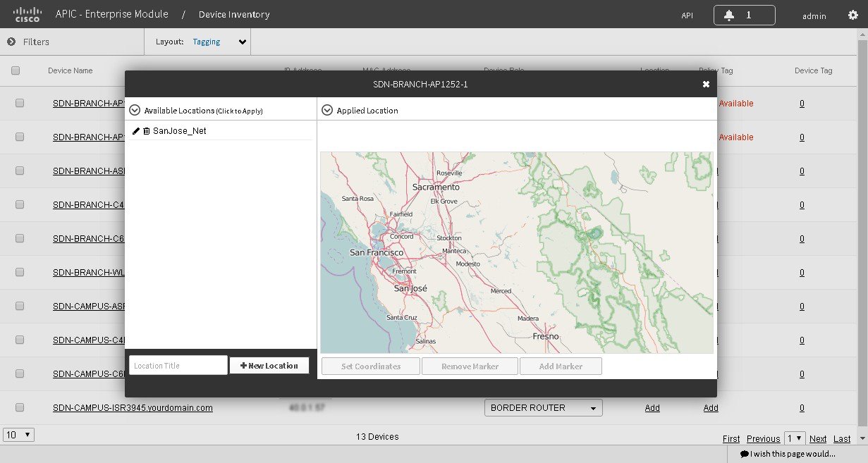868x463 pixels.
Task: Go to the Next page link
Action: click(x=818, y=438)
